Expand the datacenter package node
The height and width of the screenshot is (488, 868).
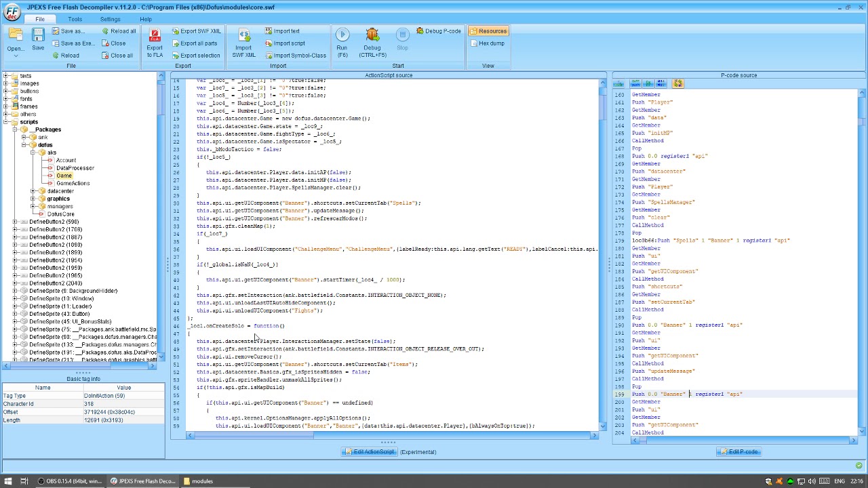pos(33,191)
